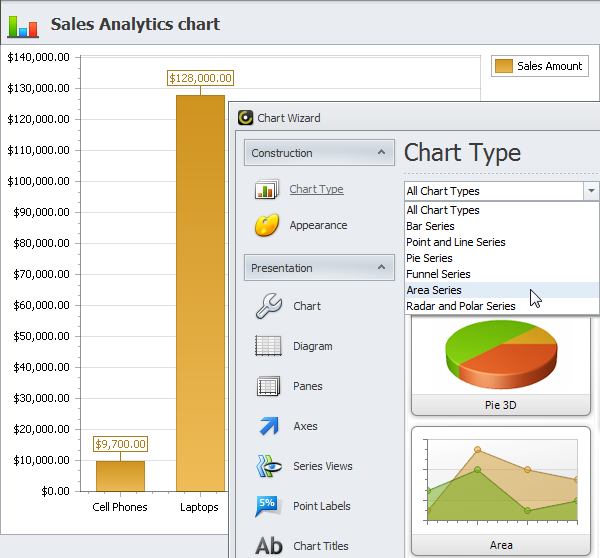Click the Appearance palette icon

[266, 226]
